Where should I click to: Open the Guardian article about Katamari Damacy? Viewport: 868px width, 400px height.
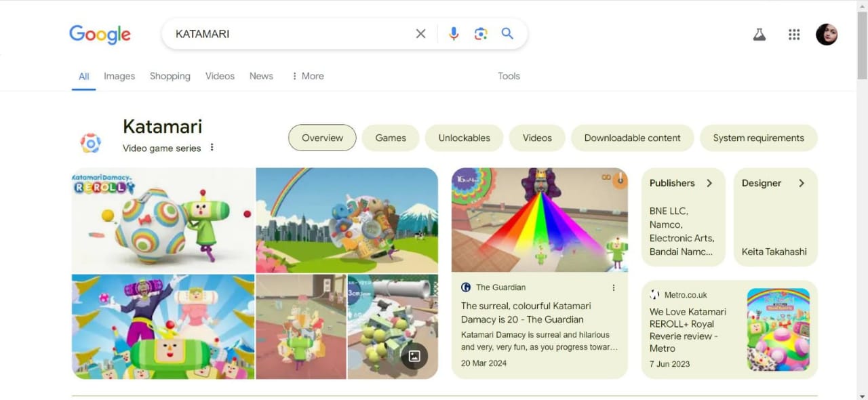(x=526, y=313)
